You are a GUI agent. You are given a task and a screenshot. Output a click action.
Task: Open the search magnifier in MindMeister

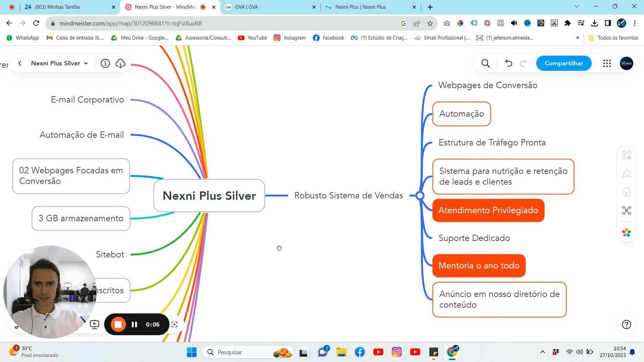click(485, 63)
